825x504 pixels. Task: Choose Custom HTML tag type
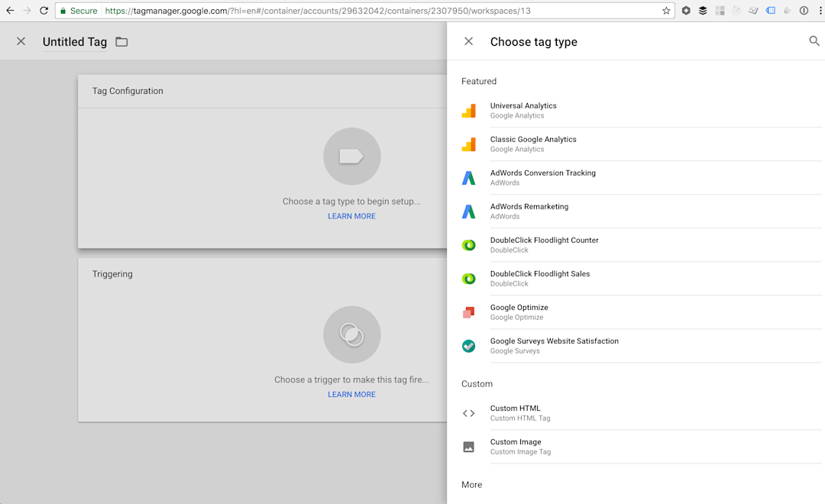coord(642,414)
